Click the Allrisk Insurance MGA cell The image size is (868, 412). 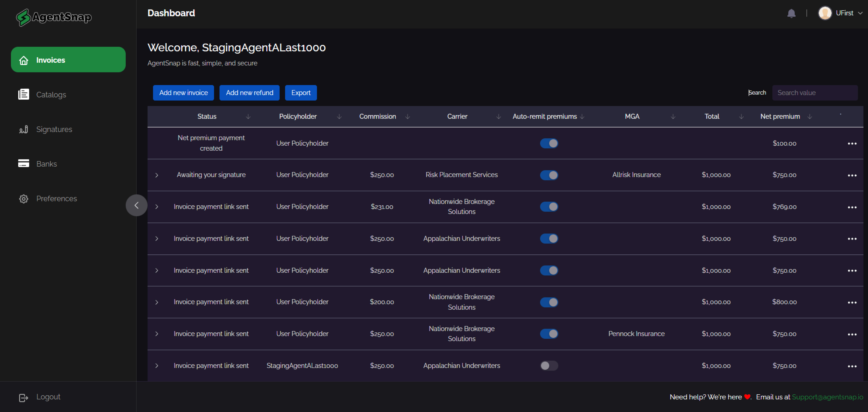pyautogui.click(x=636, y=175)
